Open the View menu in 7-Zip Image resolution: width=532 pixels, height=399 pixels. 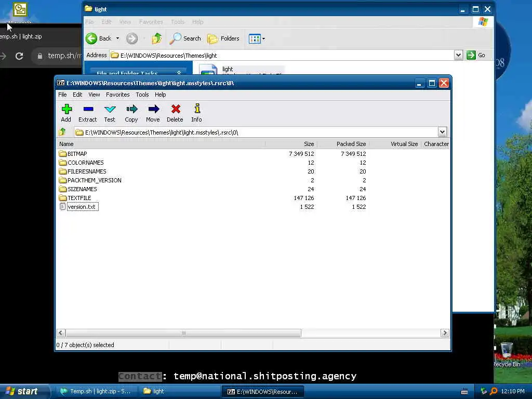tap(94, 95)
